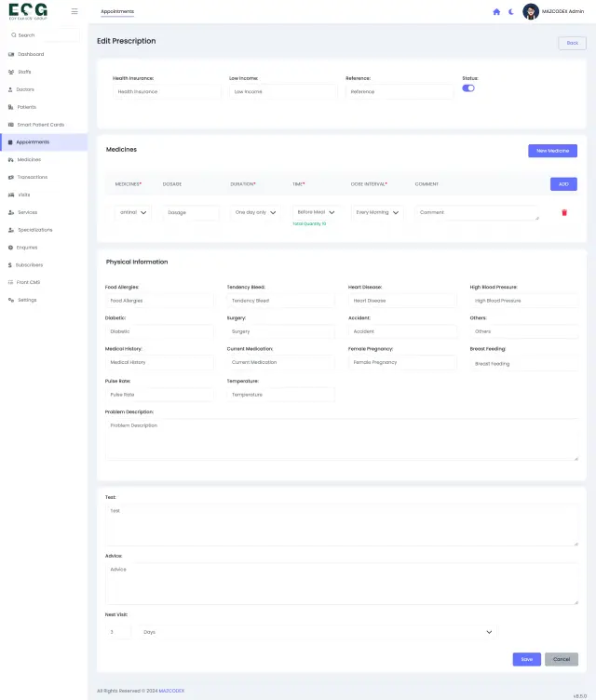This screenshot has height=700, width=596.
Task: Click the Next Visit number field
Action: pyautogui.click(x=119, y=632)
